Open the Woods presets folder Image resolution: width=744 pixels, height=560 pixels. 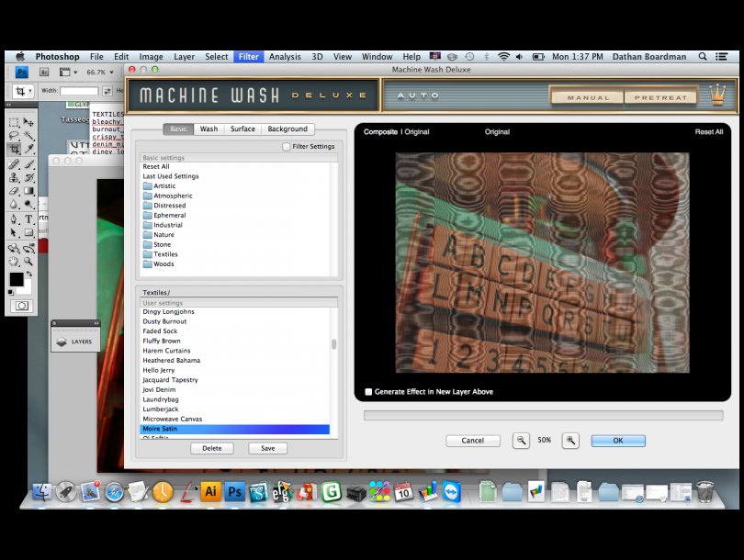pyautogui.click(x=159, y=264)
